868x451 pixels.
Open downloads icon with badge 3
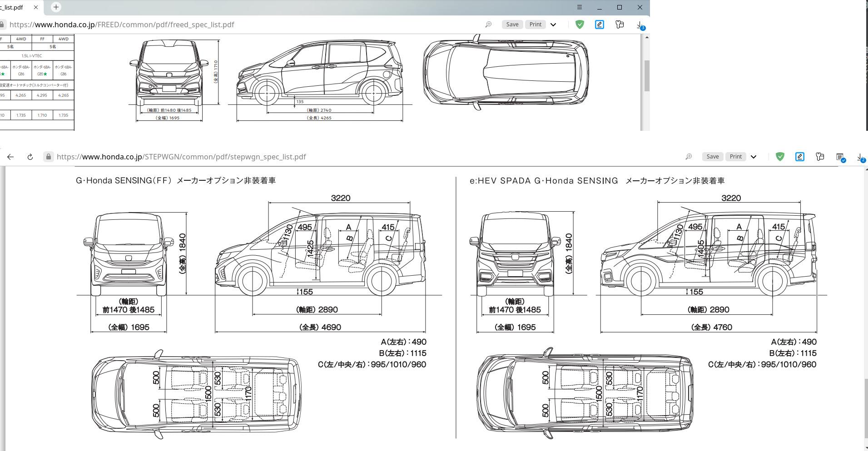tap(640, 25)
